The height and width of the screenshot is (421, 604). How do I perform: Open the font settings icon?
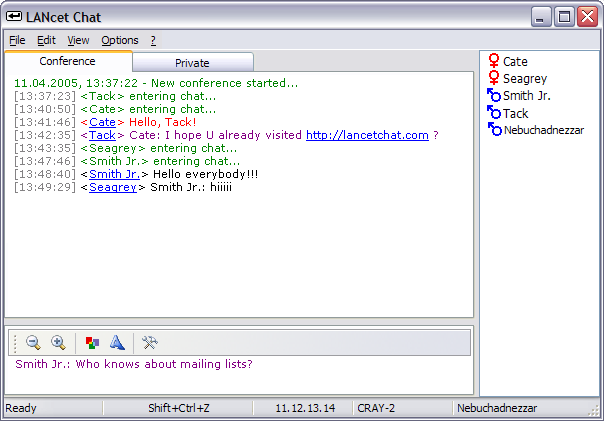pyautogui.click(x=117, y=343)
